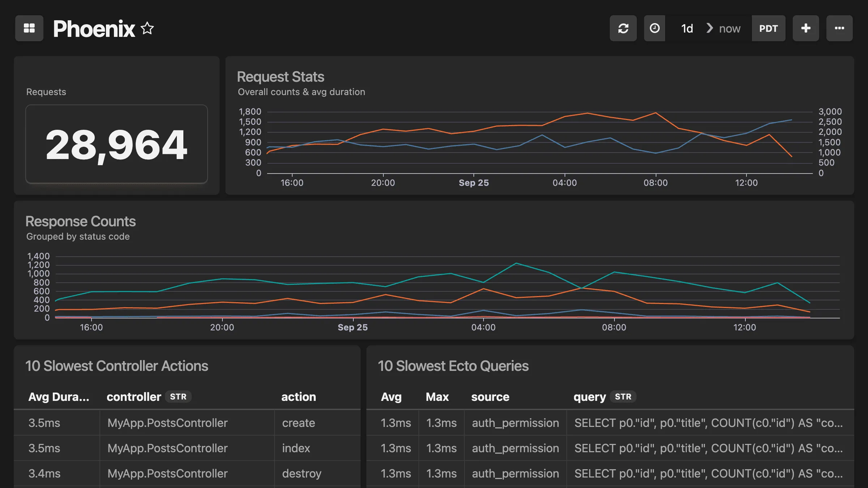Viewport: 868px width, 488px height.
Task: Select the PDT timezone button
Action: click(x=769, y=28)
